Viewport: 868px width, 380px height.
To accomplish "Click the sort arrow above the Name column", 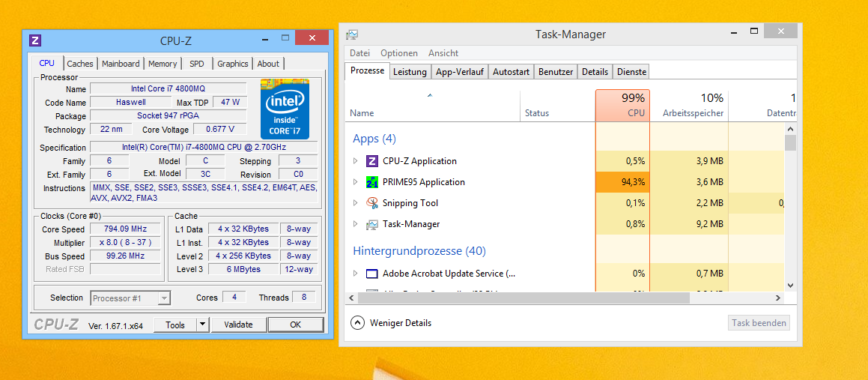I will pos(430,95).
